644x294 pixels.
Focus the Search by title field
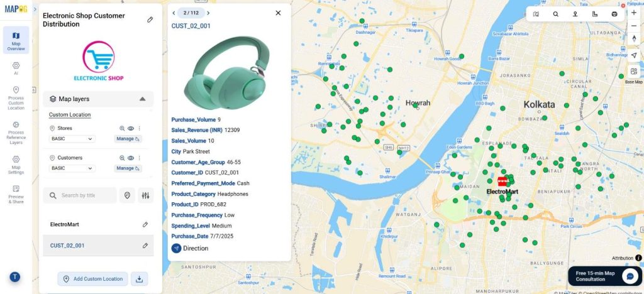[x=80, y=195]
